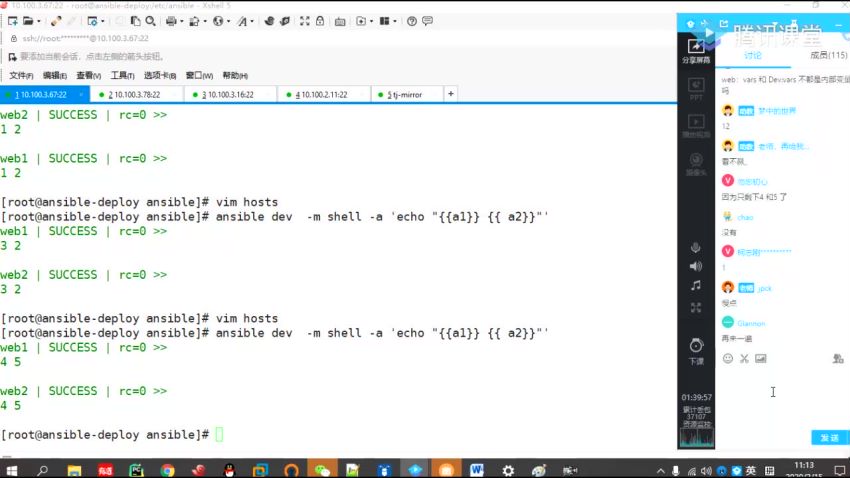Click the end class clock icon
The height and width of the screenshot is (478, 850).
pos(696,346)
